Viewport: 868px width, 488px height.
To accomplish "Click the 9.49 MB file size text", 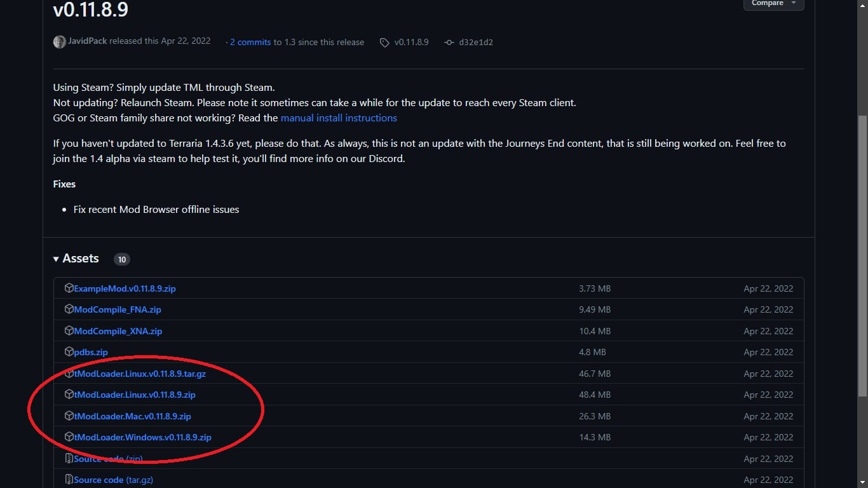I will [x=595, y=309].
